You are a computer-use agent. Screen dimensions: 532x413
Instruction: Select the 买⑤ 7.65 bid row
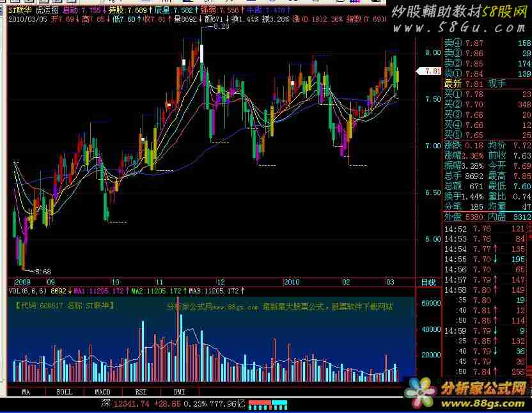pos(487,135)
